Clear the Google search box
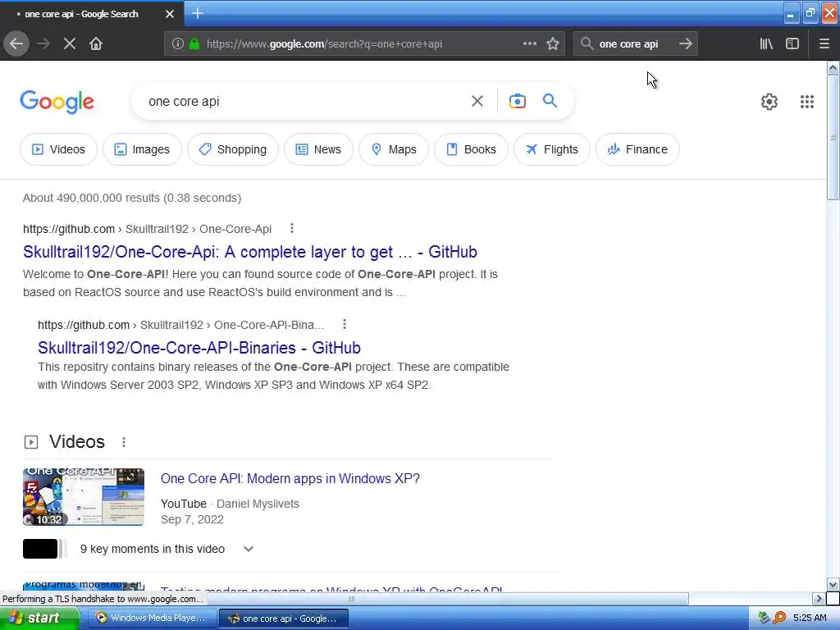 point(477,101)
